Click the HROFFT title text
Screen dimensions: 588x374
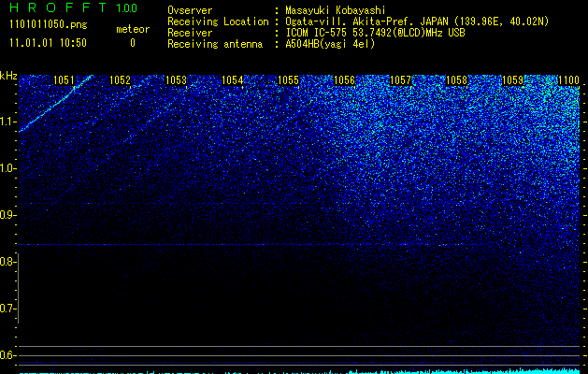[x=58, y=7]
